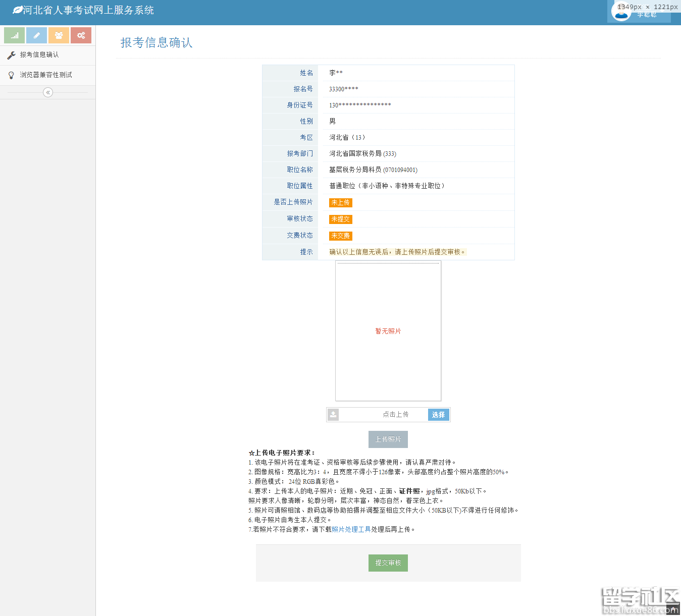The height and width of the screenshot is (616, 681).
Task: Click the 选择 file chooser button
Action: point(438,415)
